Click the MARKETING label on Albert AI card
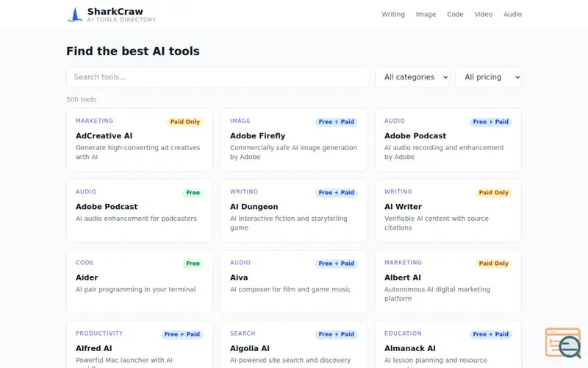Viewport: 588px width, 368px height. (x=403, y=263)
